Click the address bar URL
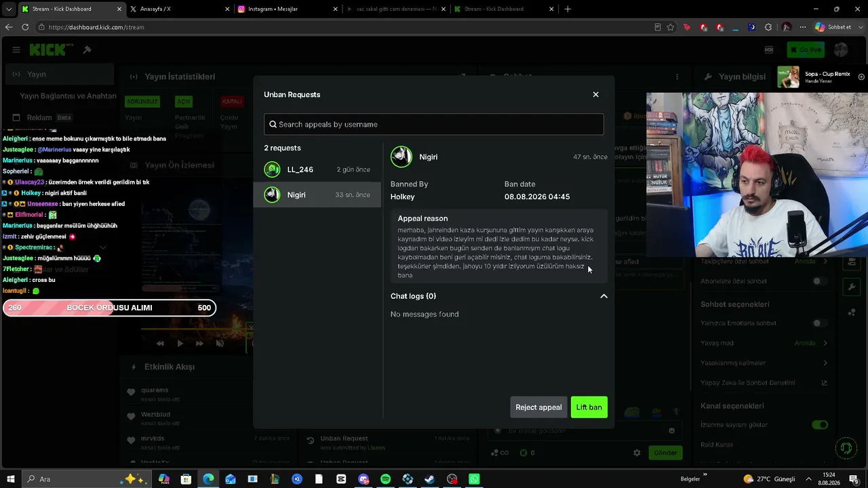Image resolution: width=868 pixels, height=488 pixels. (x=96, y=27)
